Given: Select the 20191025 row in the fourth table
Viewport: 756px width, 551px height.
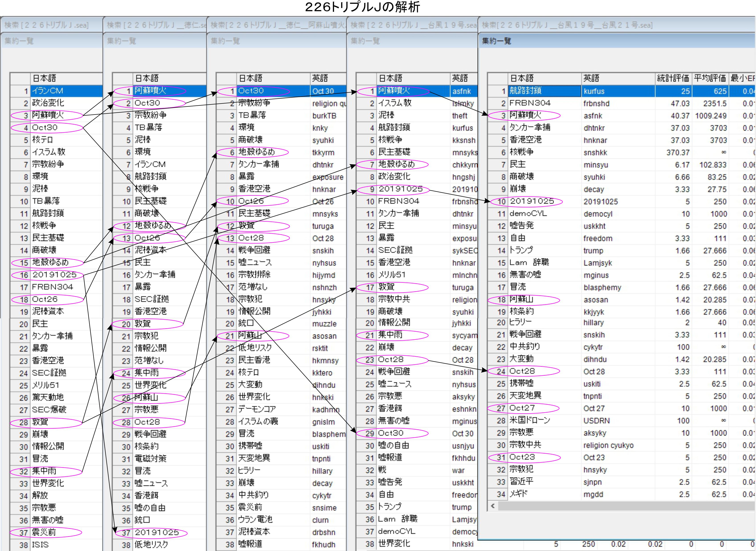Looking at the screenshot, I should pos(401,189).
